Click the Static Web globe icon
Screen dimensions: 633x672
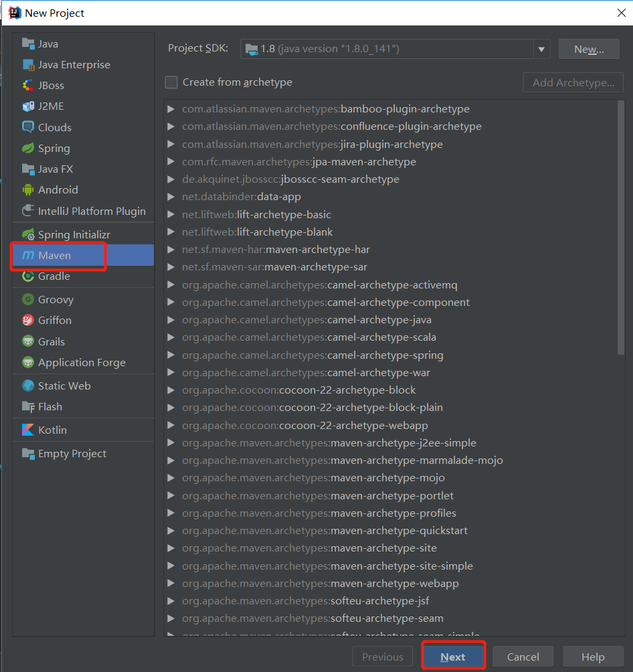click(28, 386)
